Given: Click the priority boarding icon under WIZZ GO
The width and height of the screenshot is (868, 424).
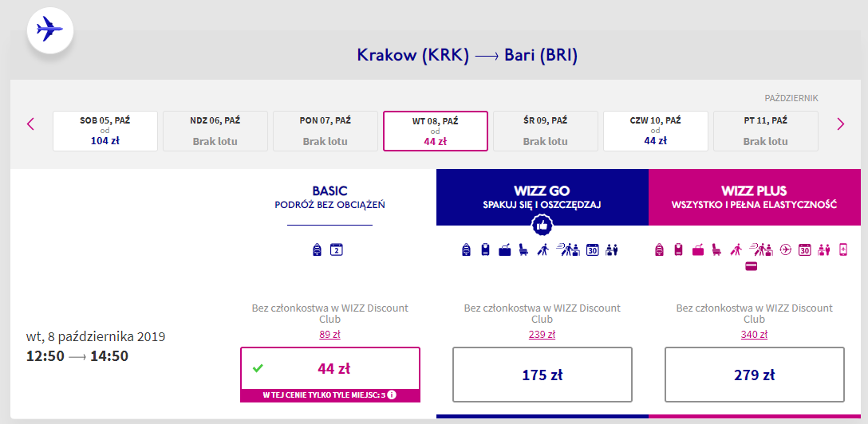Looking at the screenshot, I should (542, 250).
